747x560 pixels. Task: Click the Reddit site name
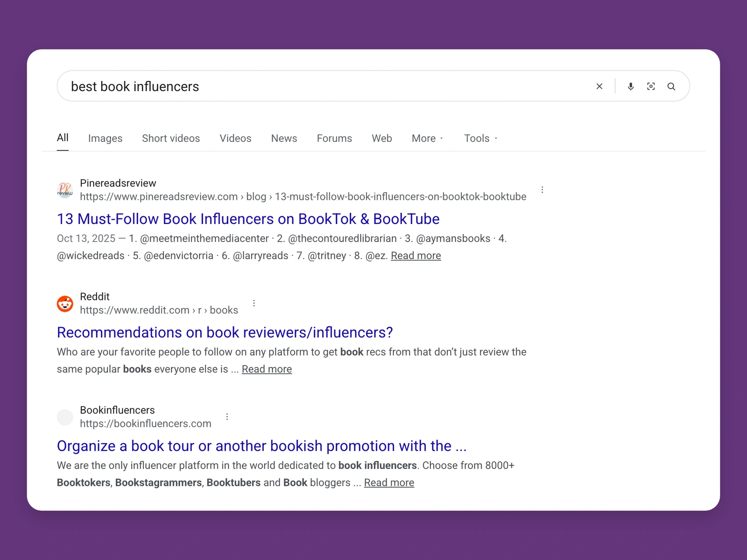(x=95, y=296)
